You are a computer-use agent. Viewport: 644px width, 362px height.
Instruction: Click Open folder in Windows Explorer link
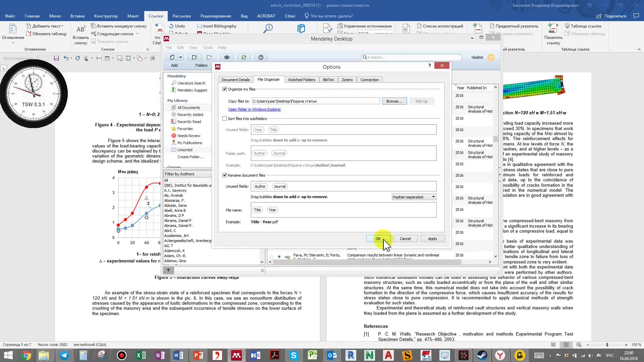(255, 109)
